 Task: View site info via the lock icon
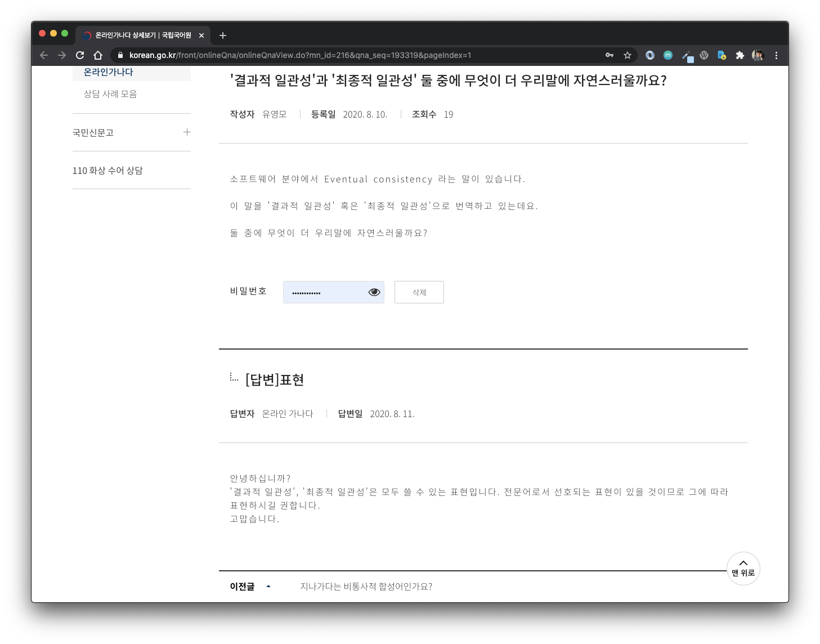[x=120, y=55]
